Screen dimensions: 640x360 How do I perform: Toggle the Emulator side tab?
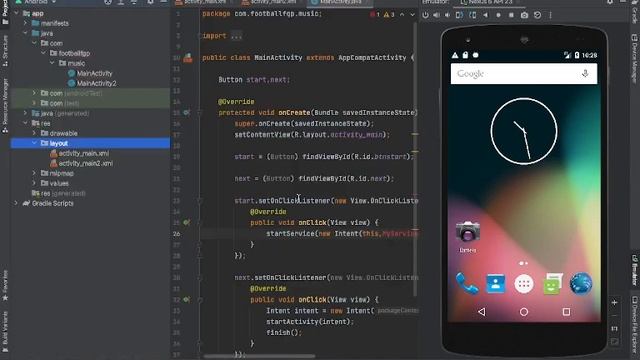point(634,270)
